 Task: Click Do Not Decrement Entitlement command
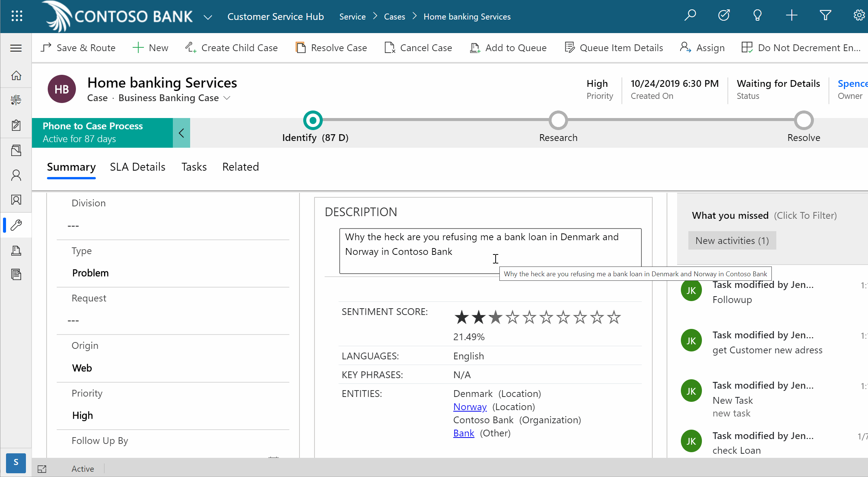tap(801, 48)
